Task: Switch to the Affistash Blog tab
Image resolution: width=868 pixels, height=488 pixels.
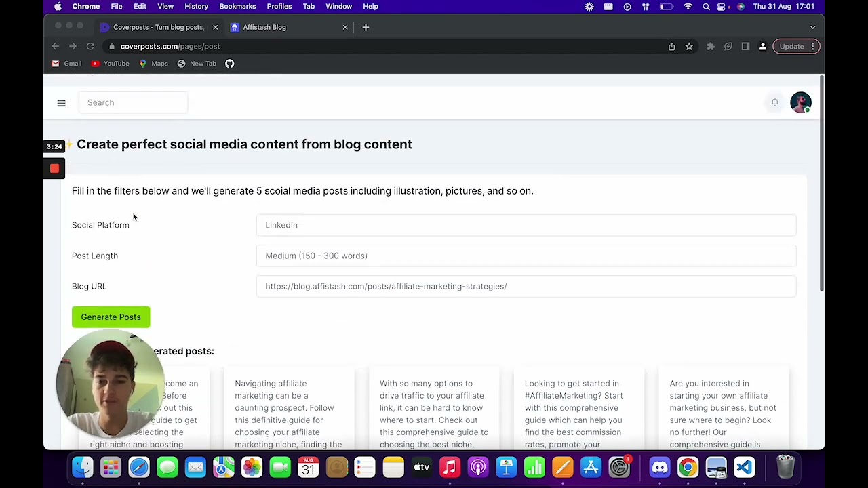Action: (x=290, y=27)
